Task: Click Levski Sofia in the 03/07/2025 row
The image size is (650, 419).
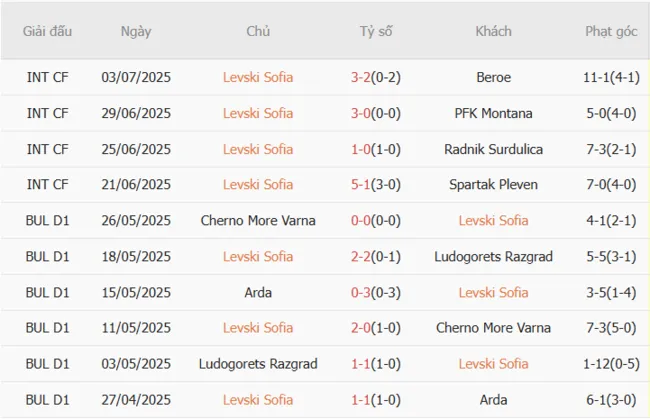Action: click(x=258, y=78)
